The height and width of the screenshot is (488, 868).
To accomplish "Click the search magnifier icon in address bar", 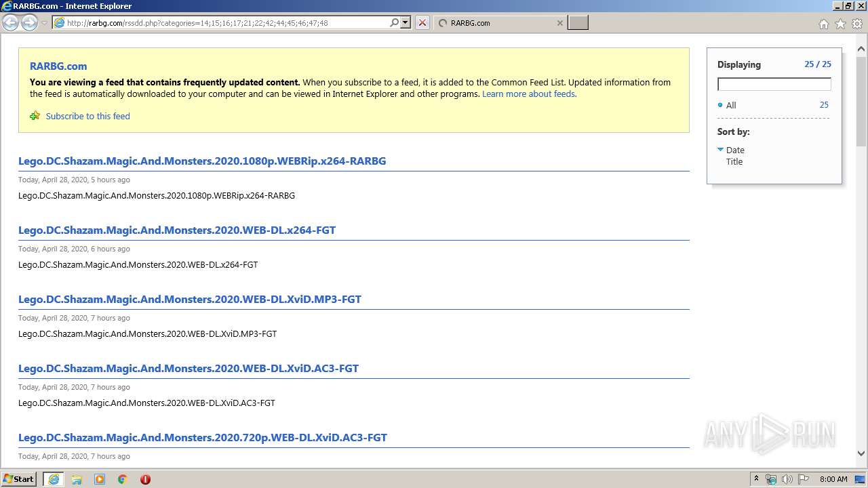I will [394, 23].
